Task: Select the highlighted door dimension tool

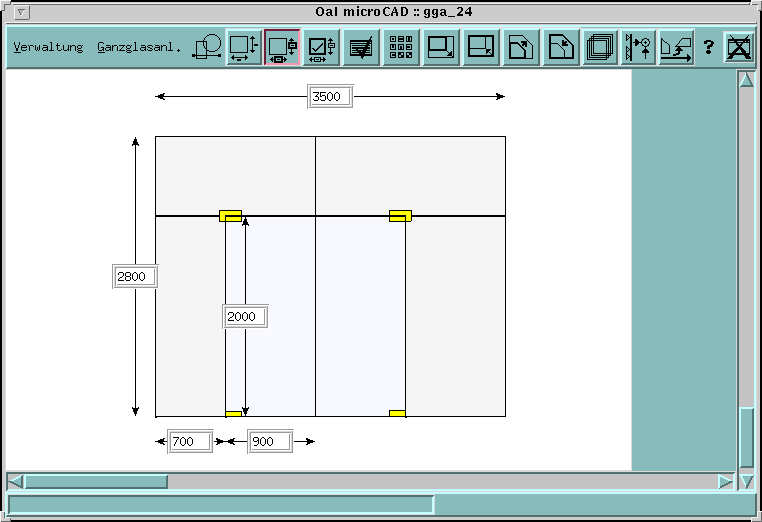Action: click(282, 47)
